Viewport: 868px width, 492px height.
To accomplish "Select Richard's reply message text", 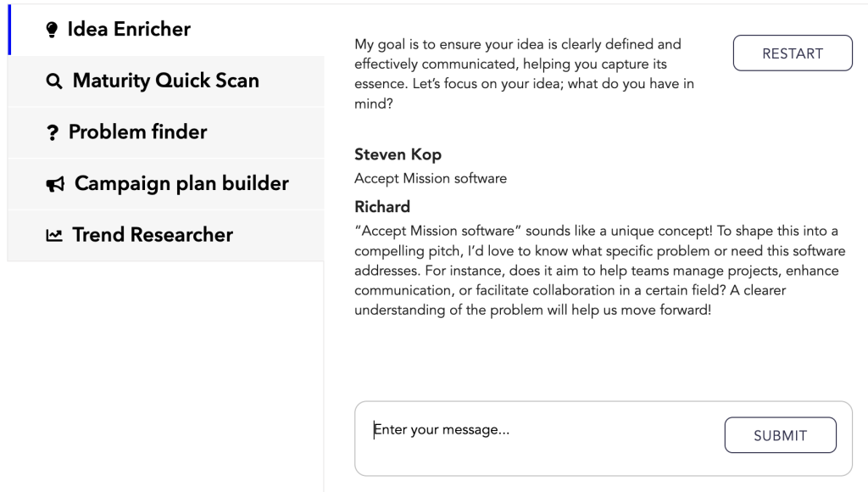I will [x=593, y=270].
